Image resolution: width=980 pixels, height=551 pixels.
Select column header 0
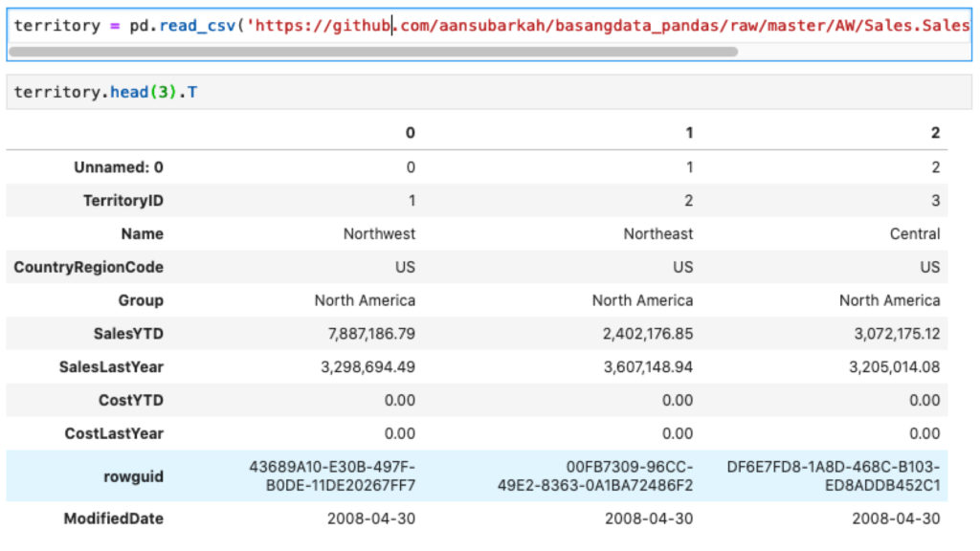(410, 133)
